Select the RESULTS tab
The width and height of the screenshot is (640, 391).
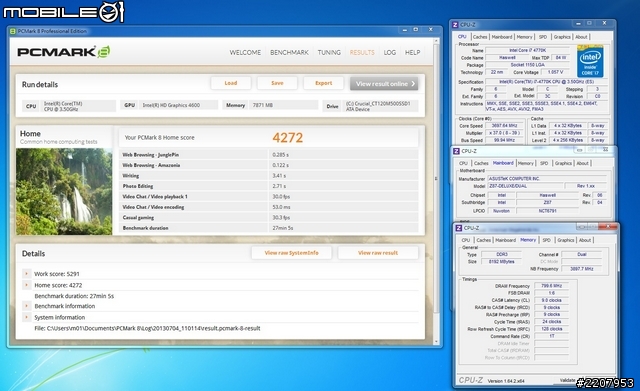coord(362,53)
